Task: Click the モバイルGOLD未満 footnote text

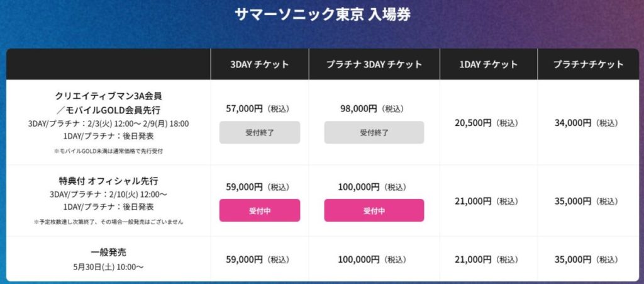Action: [109, 151]
